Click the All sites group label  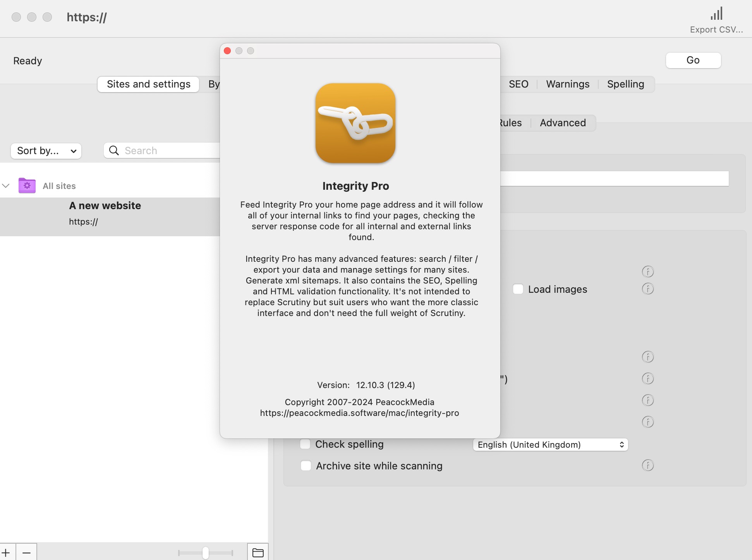pos(59,186)
